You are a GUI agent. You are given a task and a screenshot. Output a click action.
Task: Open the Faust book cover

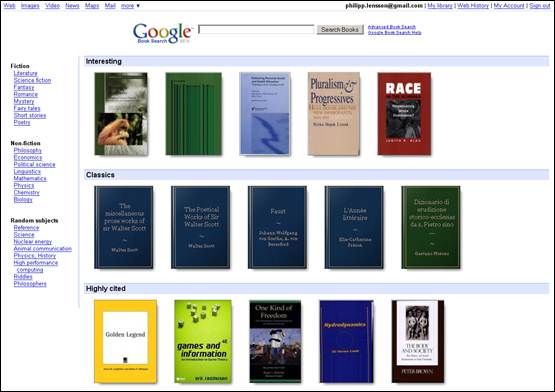tap(277, 227)
